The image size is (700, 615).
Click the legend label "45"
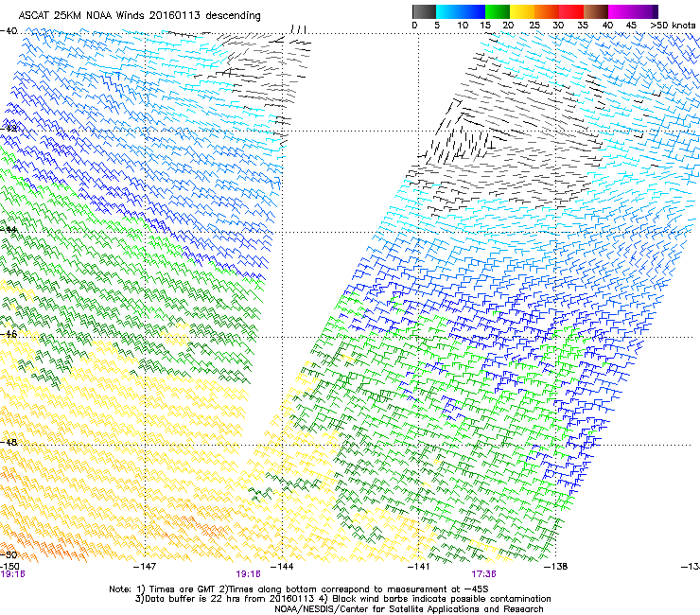pyautogui.click(x=631, y=26)
